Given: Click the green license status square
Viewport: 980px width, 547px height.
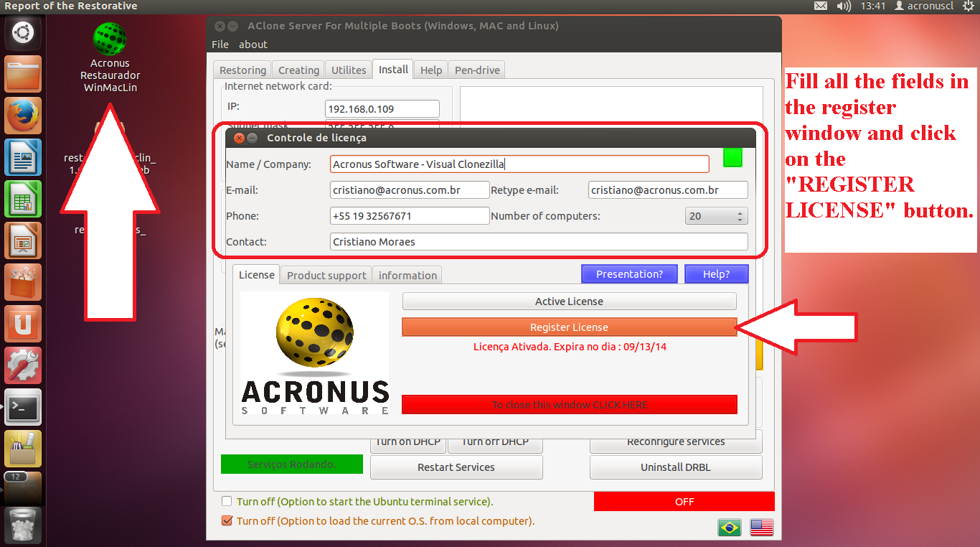Looking at the screenshot, I should coord(732,158).
